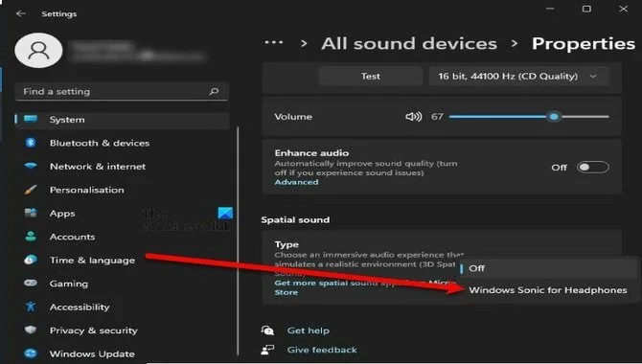This screenshot has height=364, width=642.
Task: Click Get more spatial sound apps link
Action: click(x=364, y=287)
